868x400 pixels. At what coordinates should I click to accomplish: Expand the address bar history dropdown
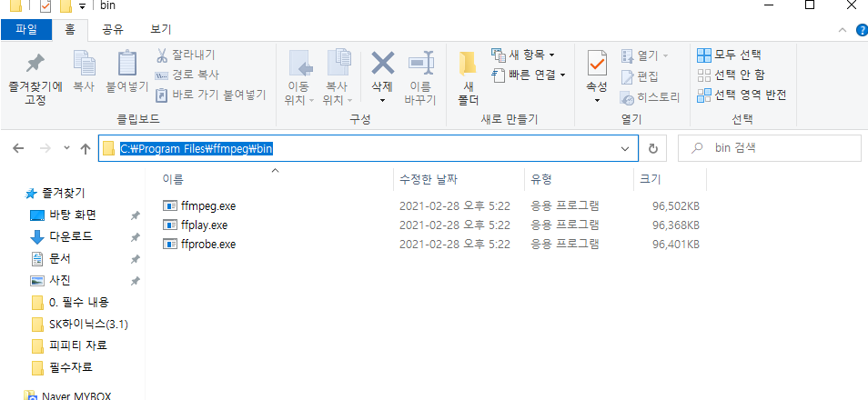[x=626, y=148]
